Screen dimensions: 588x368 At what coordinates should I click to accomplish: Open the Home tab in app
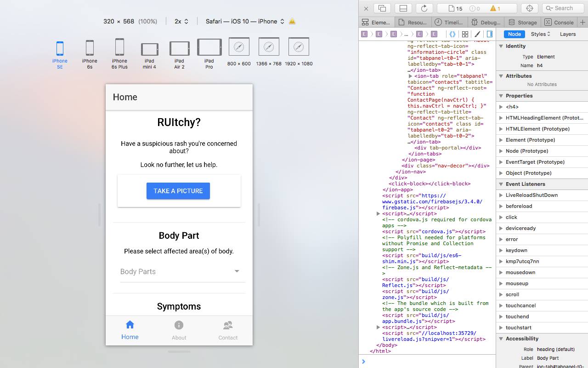[130, 330]
